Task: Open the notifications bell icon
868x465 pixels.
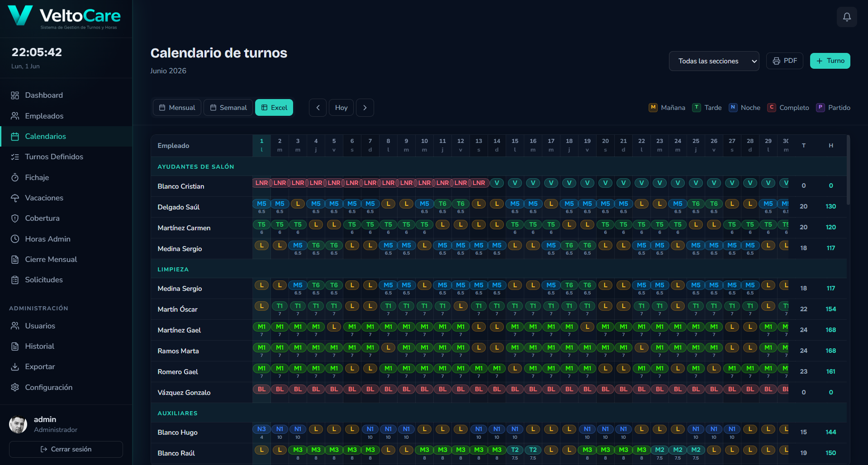Action: click(x=847, y=17)
